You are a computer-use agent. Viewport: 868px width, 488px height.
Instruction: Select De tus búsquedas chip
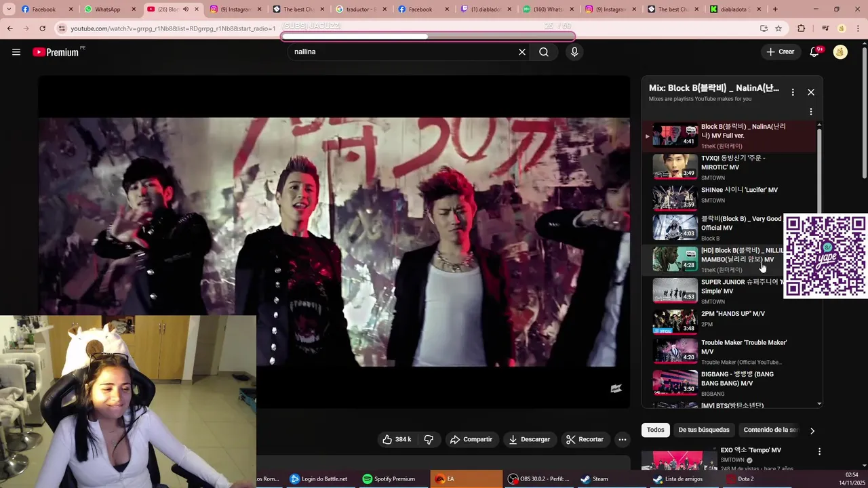[x=704, y=430]
